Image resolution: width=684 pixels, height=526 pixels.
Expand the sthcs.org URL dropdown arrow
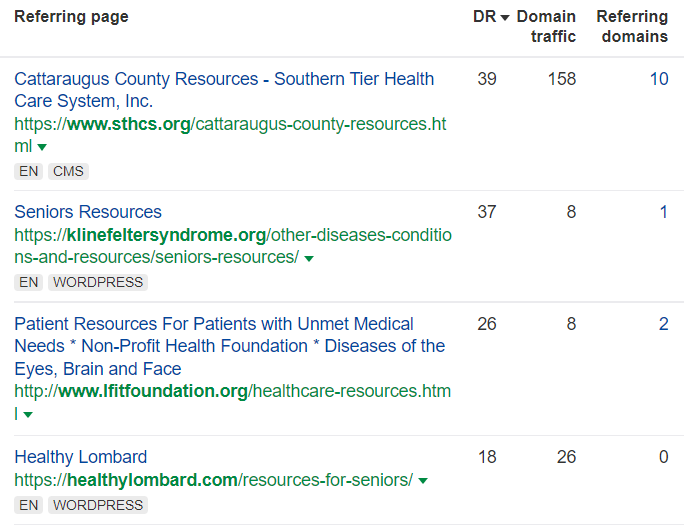[42, 147]
